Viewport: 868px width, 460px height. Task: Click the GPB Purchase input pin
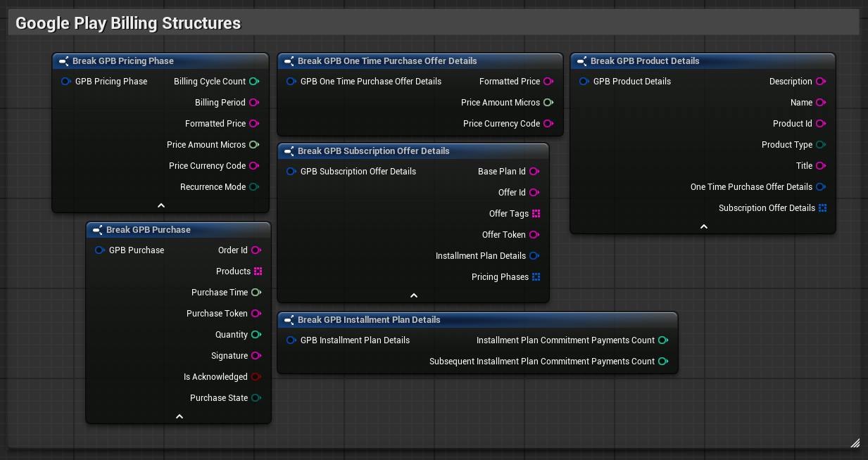tap(99, 250)
